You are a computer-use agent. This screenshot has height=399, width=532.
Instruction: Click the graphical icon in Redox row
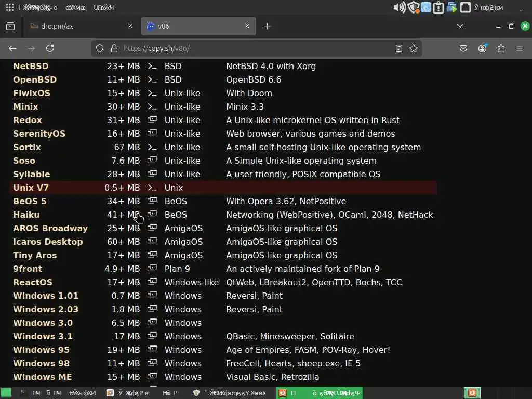point(152,120)
